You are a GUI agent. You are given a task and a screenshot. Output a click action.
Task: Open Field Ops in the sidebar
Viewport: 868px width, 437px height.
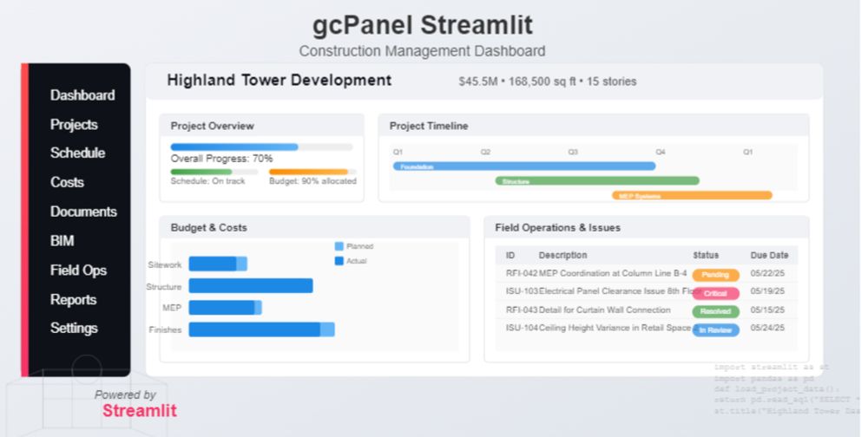[x=78, y=270]
